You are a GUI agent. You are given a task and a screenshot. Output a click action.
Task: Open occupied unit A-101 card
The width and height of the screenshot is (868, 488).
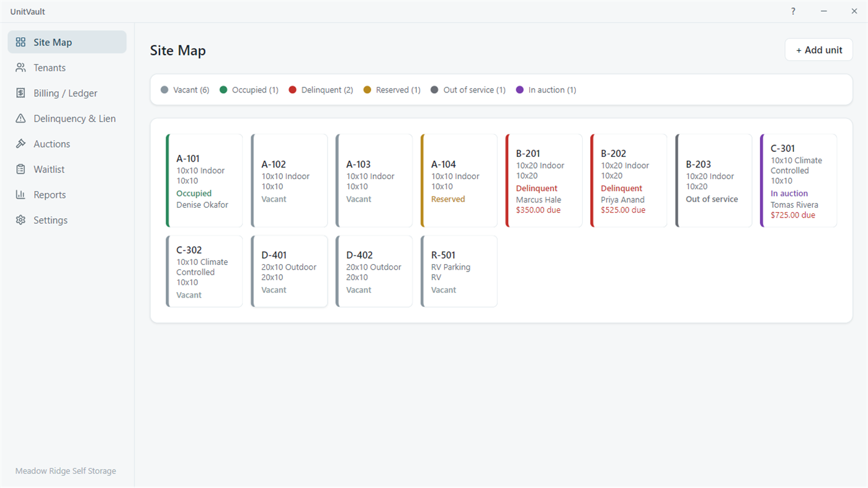204,180
